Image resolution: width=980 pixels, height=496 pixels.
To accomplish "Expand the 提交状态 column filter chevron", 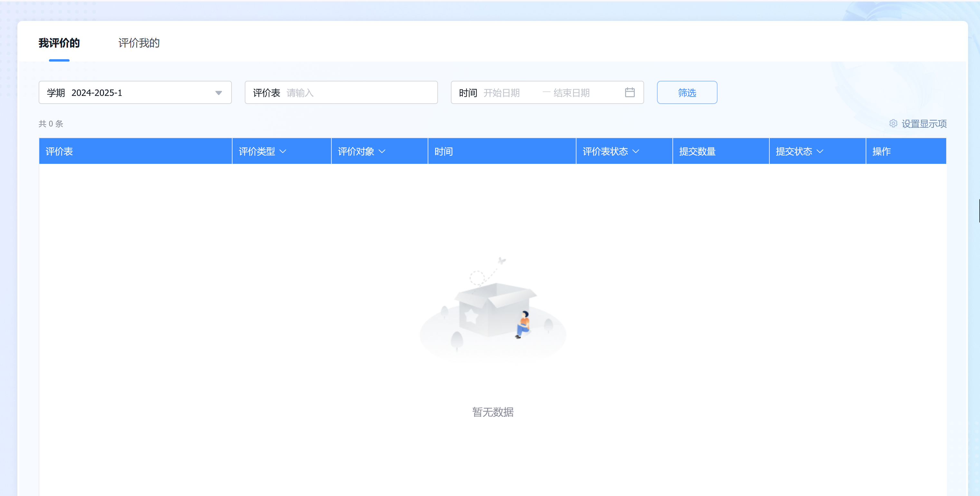I will (x=820, y=151).
